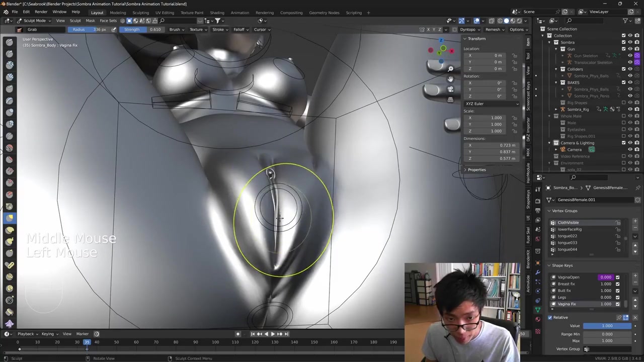Toggle the Relative shape keys checkbox

pos(550,317)
